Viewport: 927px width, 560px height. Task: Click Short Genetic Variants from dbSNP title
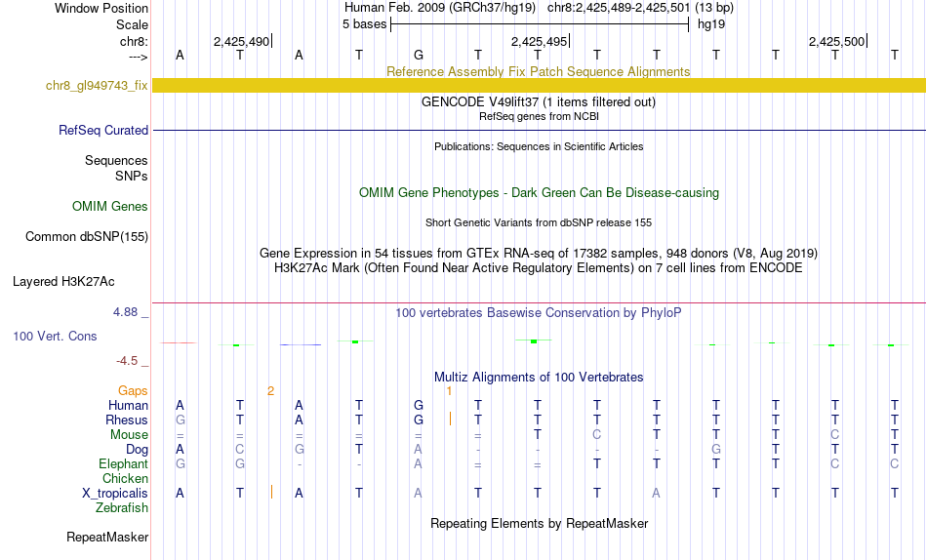539,223
